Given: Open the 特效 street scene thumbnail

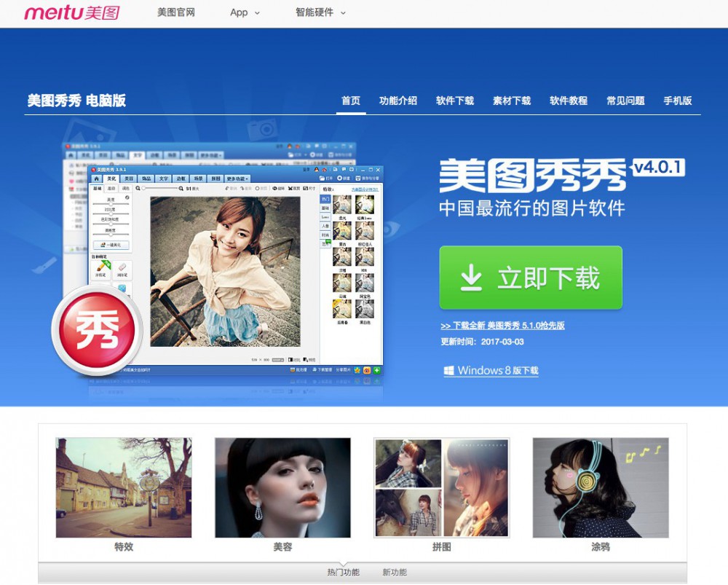Looking at the screenshot, I should tap(124, 487).
